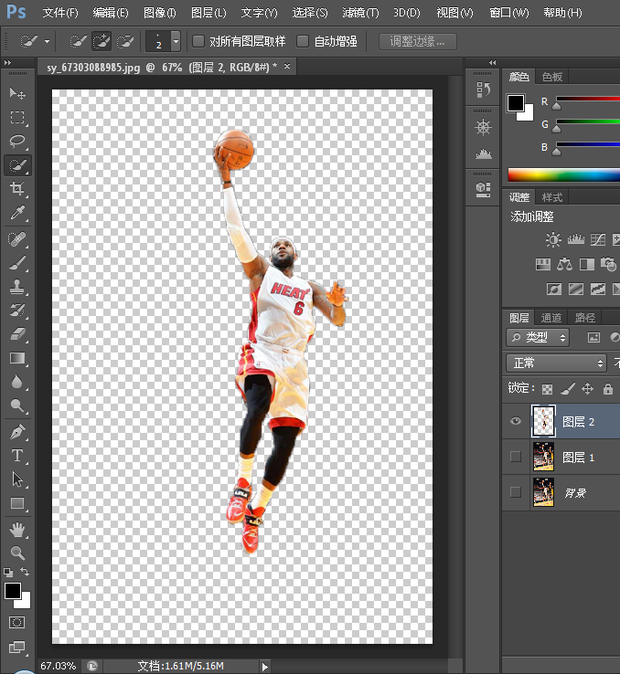This screenshot has width=620, height=674.
Task: Select the Lasso tool
Action: coord(17,141)
